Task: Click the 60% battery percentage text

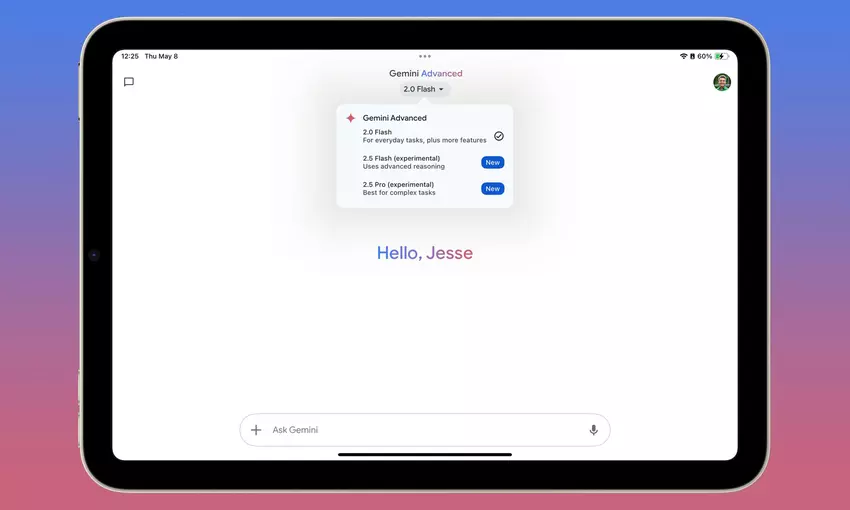Action: point(704,56)
